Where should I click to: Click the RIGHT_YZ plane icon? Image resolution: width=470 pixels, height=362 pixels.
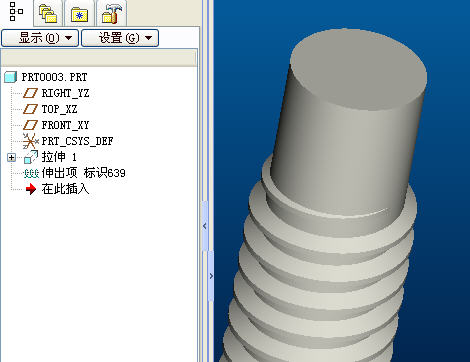[30, 93]
